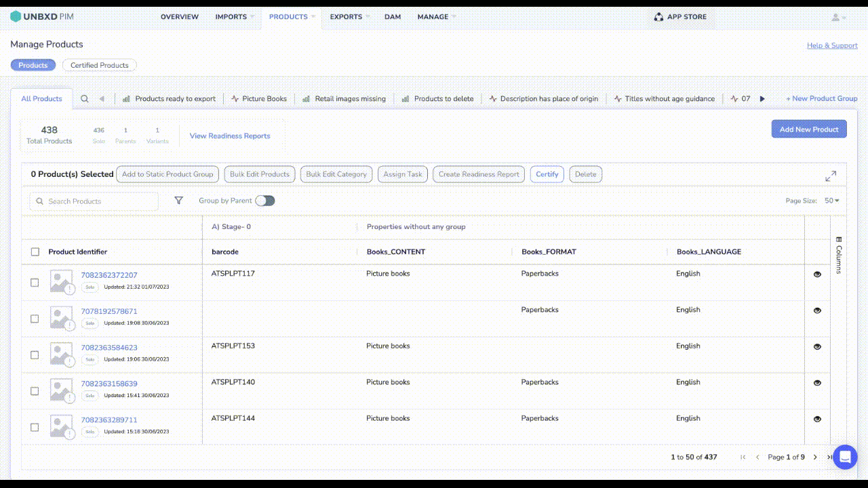
Task: Click product image thumbnail for 7082362372207
Action: [x=62, y=281]
